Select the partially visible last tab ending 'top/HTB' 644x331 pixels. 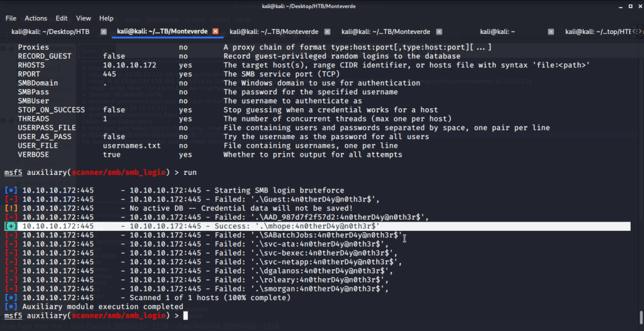coord(597,31)
